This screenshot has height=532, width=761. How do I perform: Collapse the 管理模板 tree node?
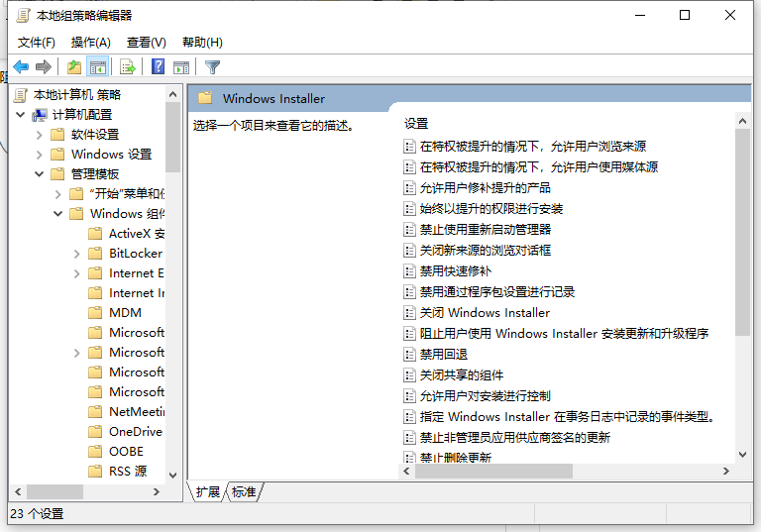point(40,174)
